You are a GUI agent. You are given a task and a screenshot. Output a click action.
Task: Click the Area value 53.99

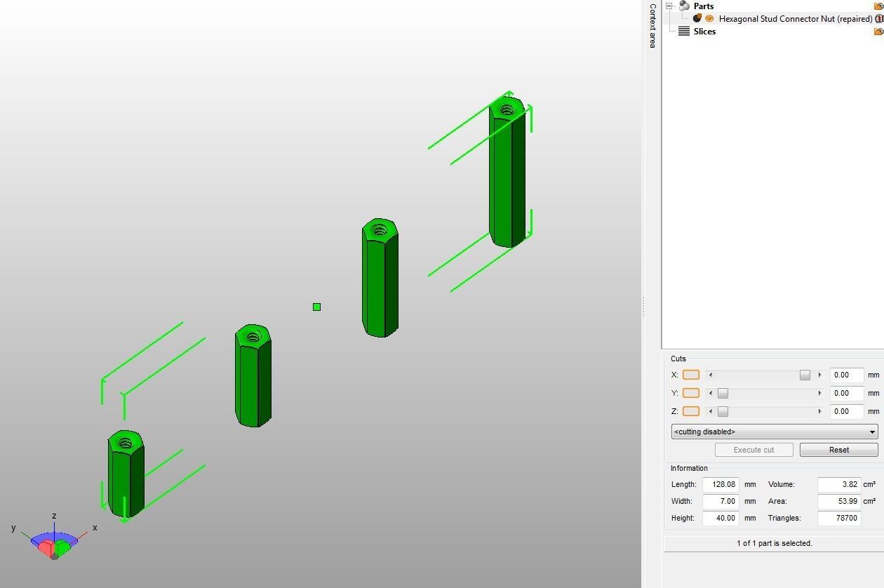click(839, 501)
